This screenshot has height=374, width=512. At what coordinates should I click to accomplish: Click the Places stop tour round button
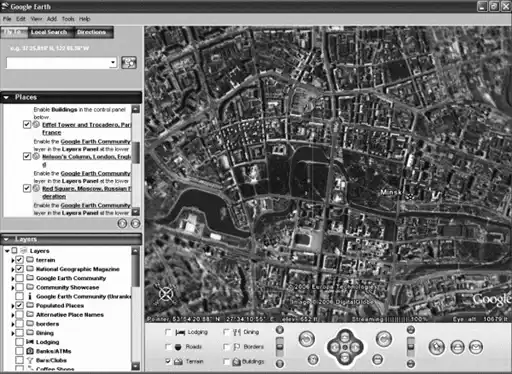(x=135, y=223)
